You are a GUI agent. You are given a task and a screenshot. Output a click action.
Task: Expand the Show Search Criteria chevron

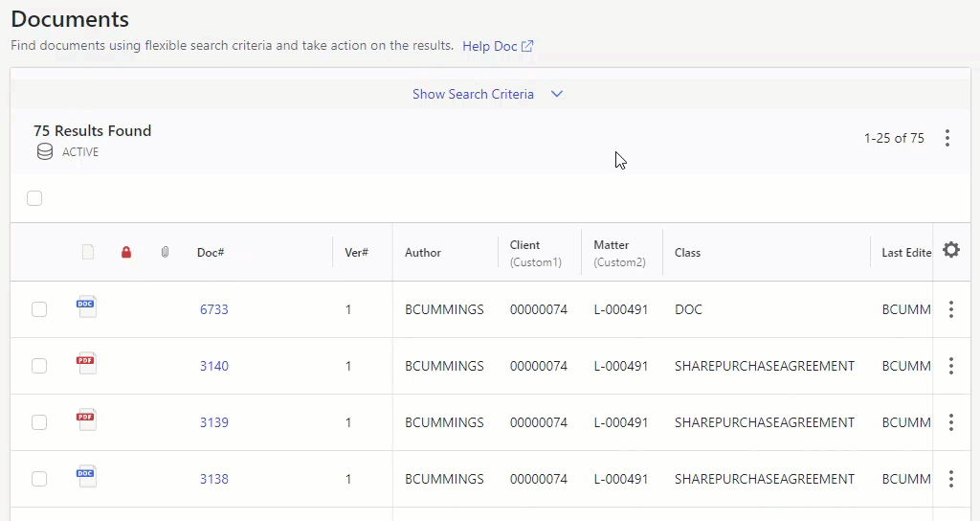pos(557,94)
